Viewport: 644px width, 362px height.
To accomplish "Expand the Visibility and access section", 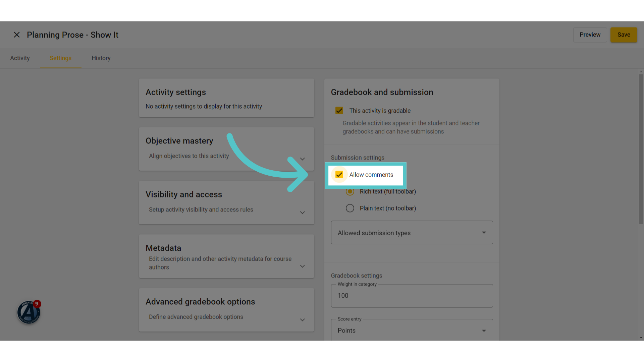I will 302,213.
